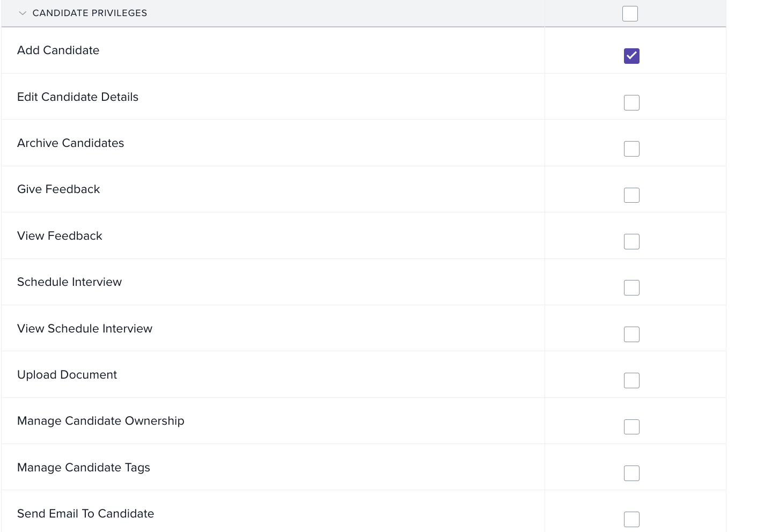Click the Manage Candidate Ownership label
Screen dimensions: 764x532
click(x=100, y=421)
